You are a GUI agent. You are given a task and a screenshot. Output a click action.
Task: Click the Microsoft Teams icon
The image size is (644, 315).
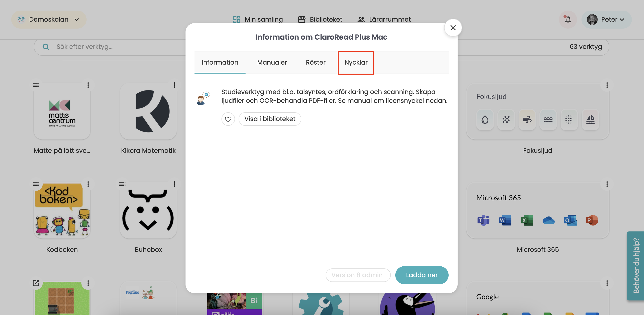(483, 220)
